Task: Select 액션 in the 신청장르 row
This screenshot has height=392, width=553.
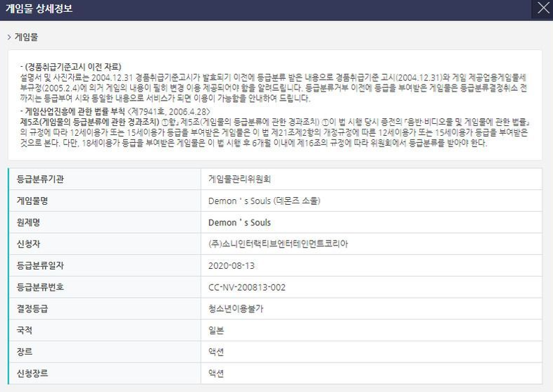Action: pyautogui.click(x=216, y=374)
